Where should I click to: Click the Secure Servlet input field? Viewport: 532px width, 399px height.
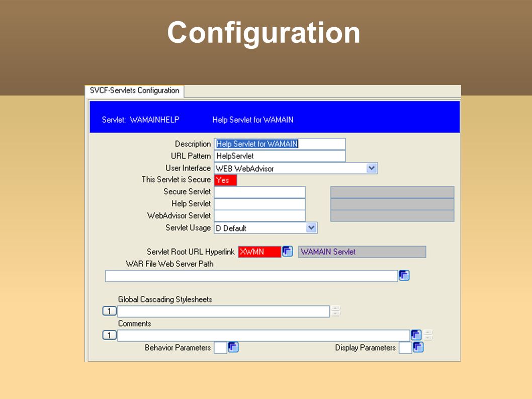tap(260, 192)
